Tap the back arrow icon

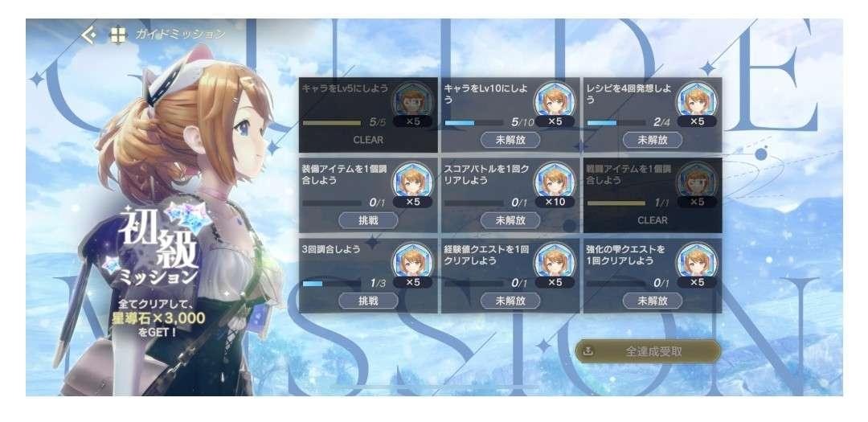tap(88, 35)
